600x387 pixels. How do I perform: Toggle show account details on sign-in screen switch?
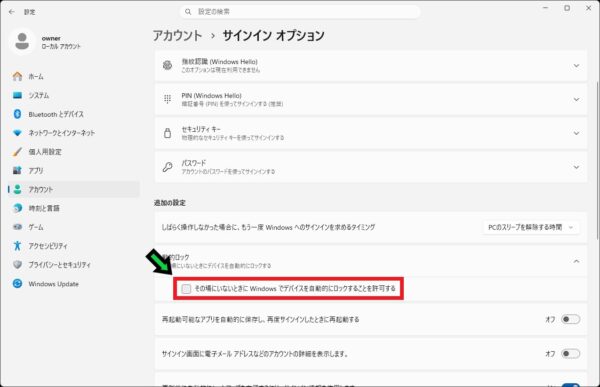point(571,354)
